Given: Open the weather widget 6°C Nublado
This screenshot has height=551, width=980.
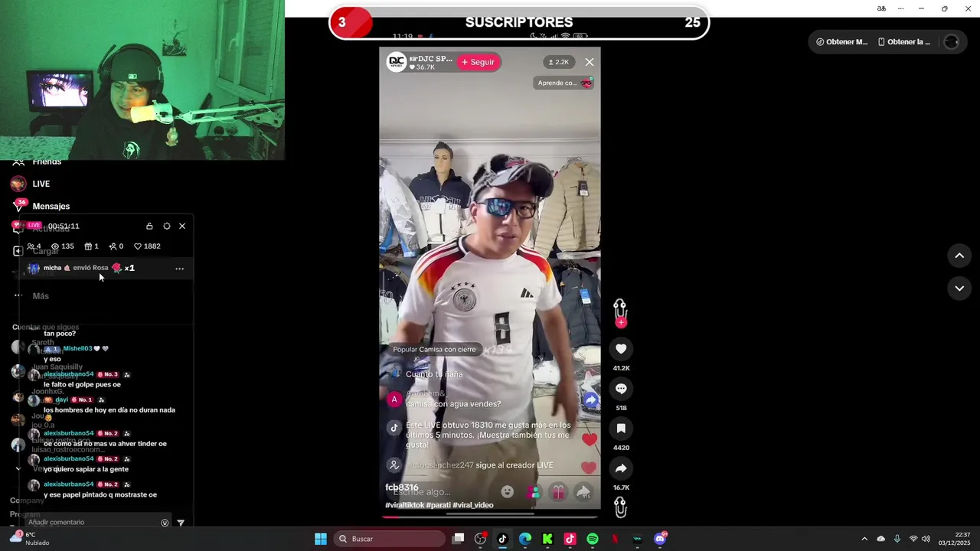Looking at the screenshot, I should [x=29, y=539].
